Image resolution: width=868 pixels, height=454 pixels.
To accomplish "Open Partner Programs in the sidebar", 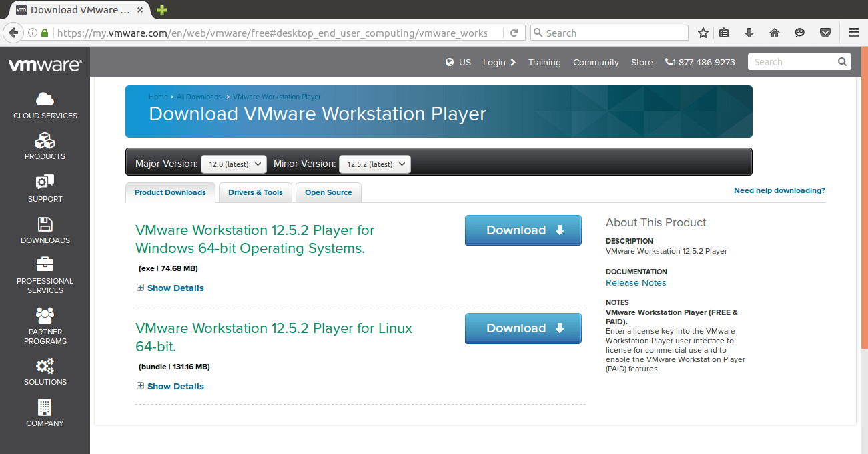I will coord(45,326).
